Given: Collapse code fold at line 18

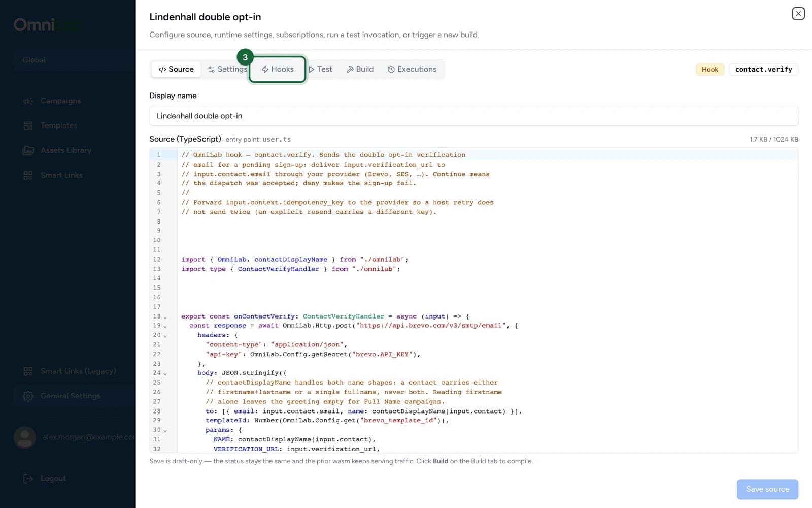Looking at the screenshot, I should point(165,317).
